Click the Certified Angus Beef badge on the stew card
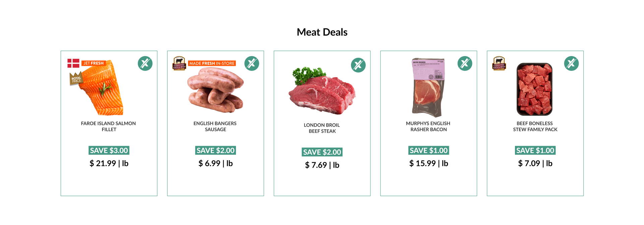This screenshot has height=225, width=644. coord(499,63)
